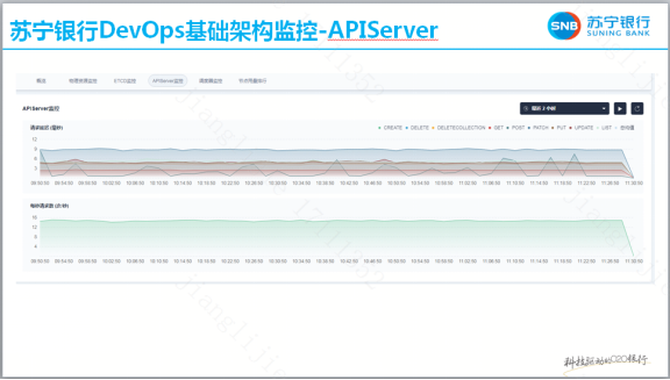This screenshot has height=380, width=670.
Task: Click the refresh icon button
Action: pyautogui.click(x=637, y=109)
